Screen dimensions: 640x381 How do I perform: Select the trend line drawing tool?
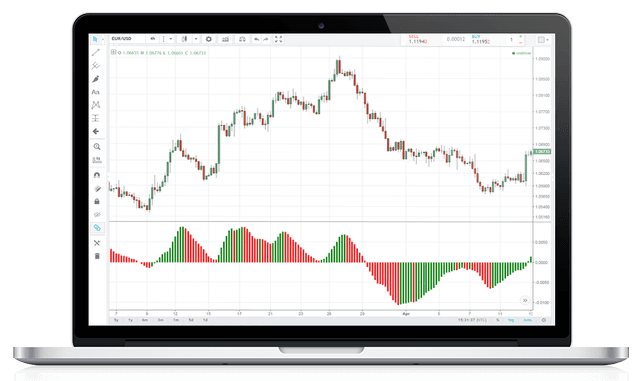[96, 52]
